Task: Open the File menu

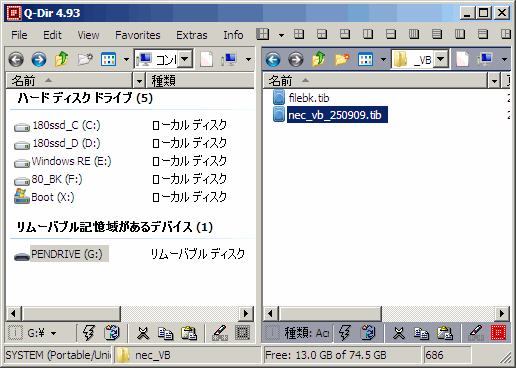Action: pos(19,35)
